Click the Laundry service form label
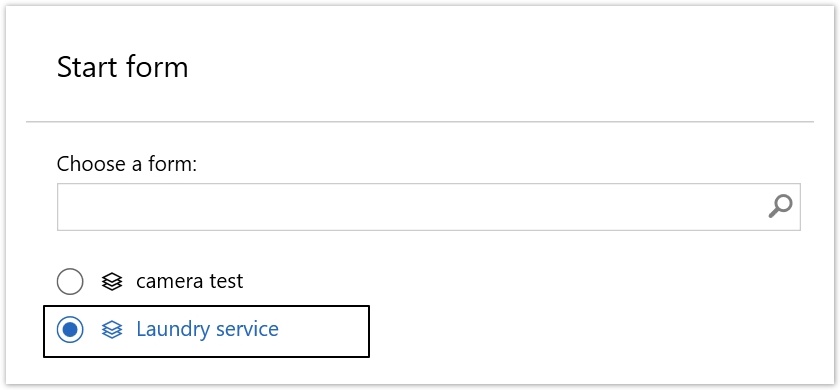The height and width of the screenshot is (390, 840). [207, 329]
